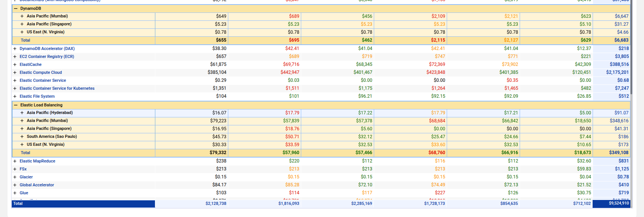Expand Asia Pacific (Mumbai) under DynamoDB
644x217 pixels.
[22, 16]
